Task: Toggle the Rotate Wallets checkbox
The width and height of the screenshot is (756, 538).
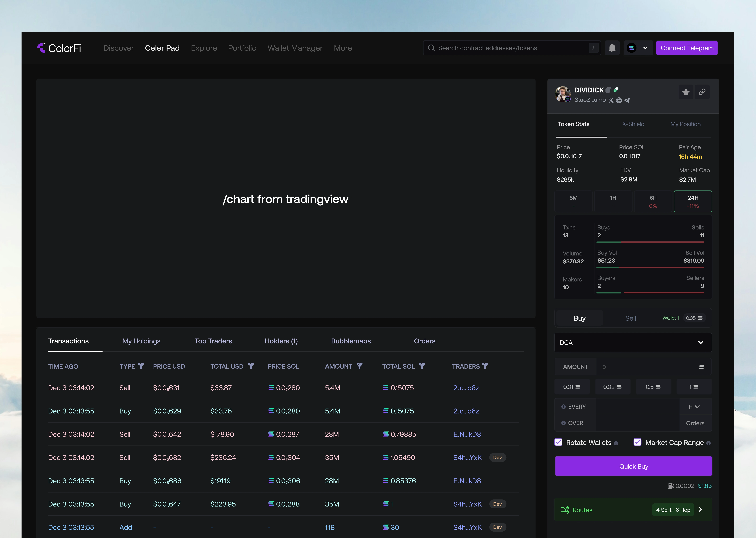Action: tap(558, 442)
